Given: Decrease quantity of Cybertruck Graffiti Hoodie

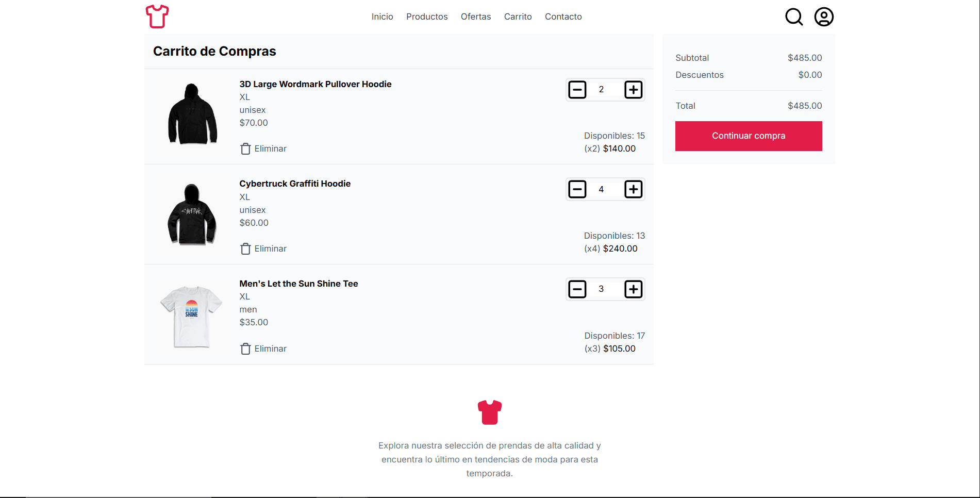Looking at the screenshot, I should pyautogui.click(x=577, y=189).
